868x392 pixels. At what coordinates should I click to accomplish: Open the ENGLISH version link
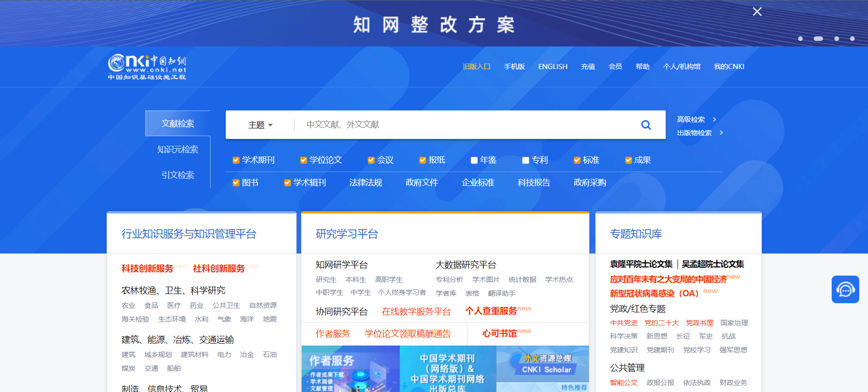[x=553, y=67]
